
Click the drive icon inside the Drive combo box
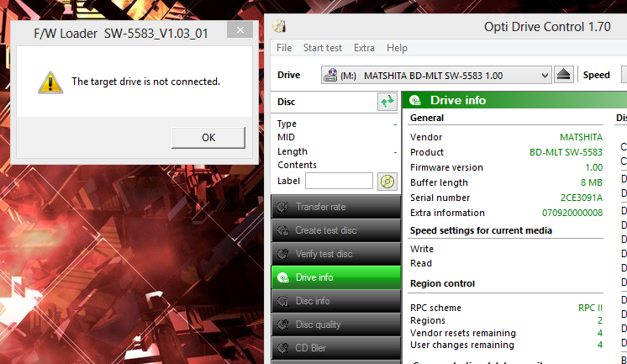pos(330,75)
